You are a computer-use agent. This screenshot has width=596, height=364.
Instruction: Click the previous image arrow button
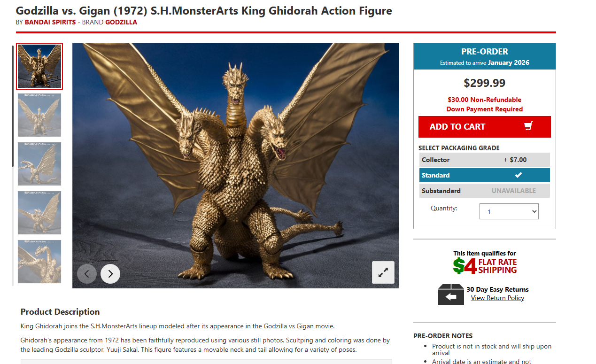87,274
